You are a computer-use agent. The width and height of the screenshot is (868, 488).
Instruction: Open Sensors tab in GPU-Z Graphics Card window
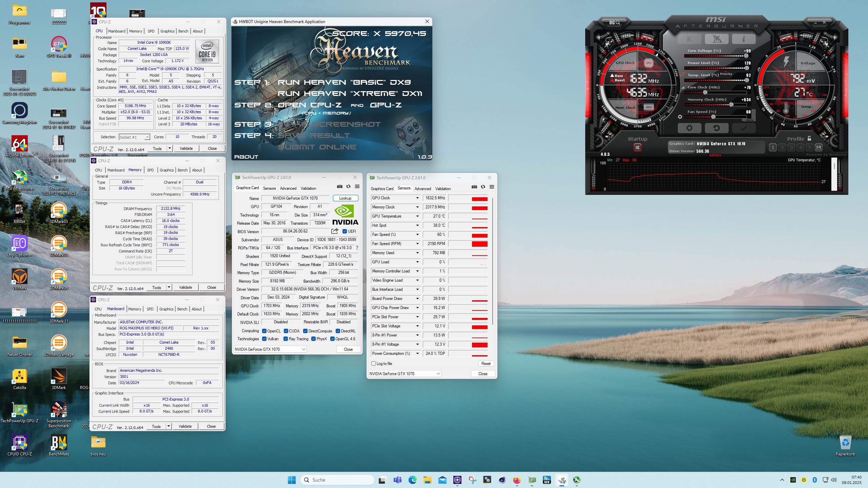point(270,188)
